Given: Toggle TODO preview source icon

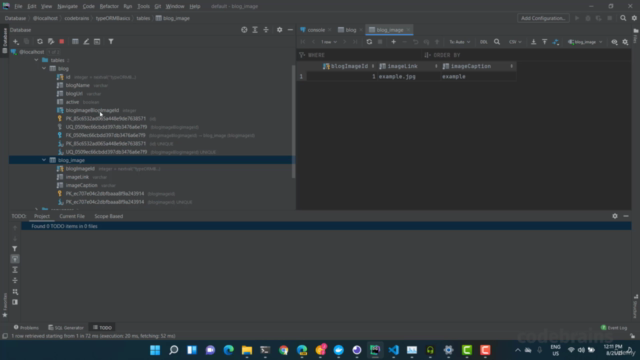Looking at the screenshot, I should click(15, 302).
